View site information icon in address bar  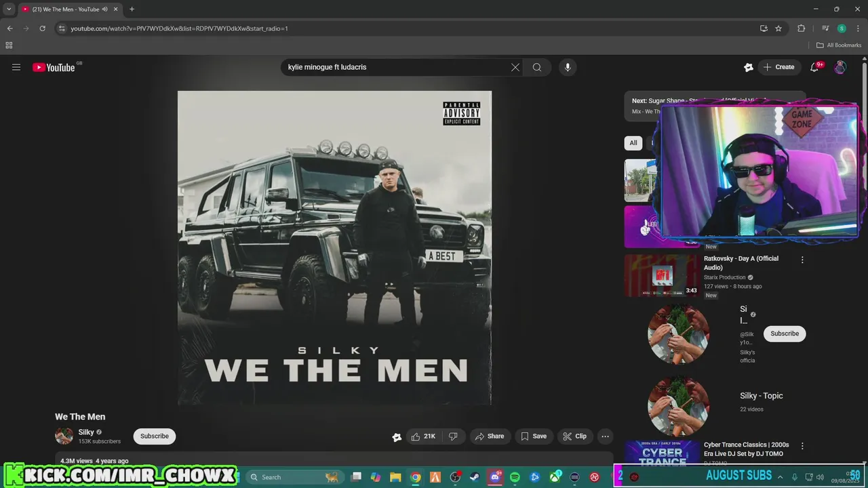coord(62,28)
